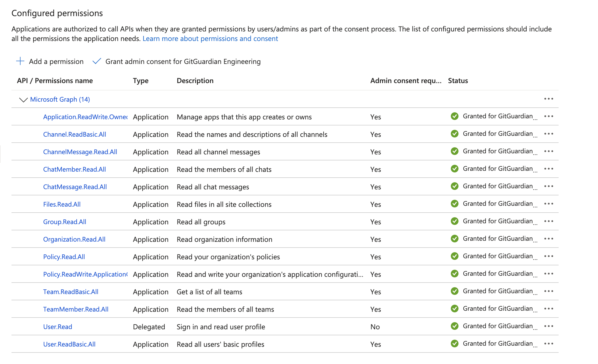
Task: Open Channel.ReadBasic.All permission link
Action: tap(75, 134)
